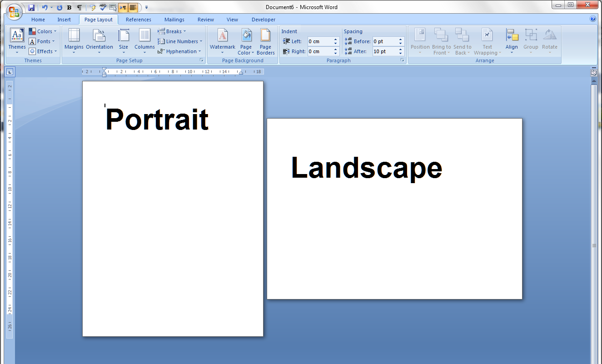The height and width of the screenshot is (364, 602).
Task: Toggle bold formatting in Quick Access toolbar
Action: [x=69, y=7]
